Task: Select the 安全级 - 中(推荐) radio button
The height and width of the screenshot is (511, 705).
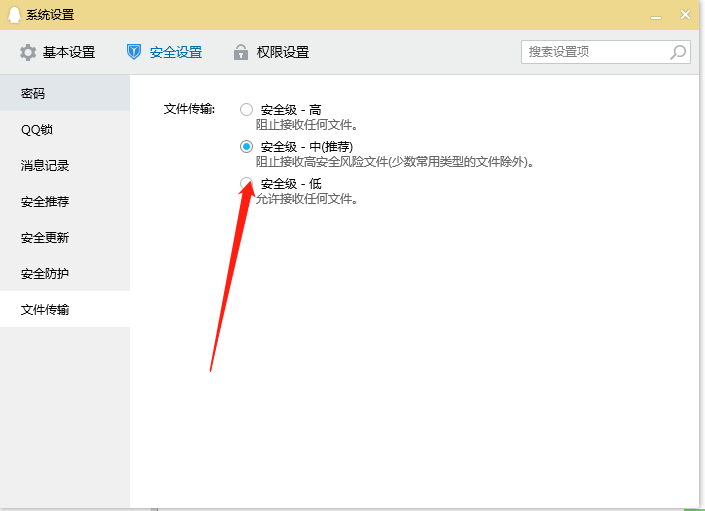Action: point(246,147)
